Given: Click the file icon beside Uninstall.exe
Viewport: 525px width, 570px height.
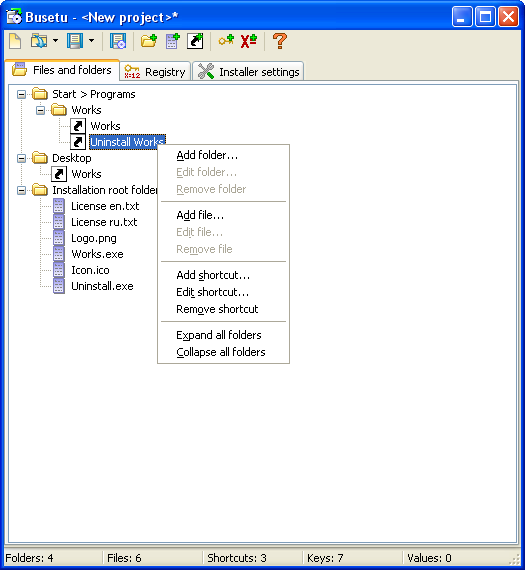Looking at the screenshot, I should click(59, 286).
